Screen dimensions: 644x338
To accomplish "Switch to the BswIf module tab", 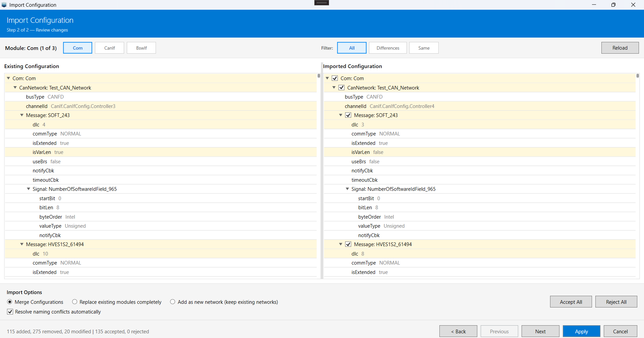I will click(141, 48).
